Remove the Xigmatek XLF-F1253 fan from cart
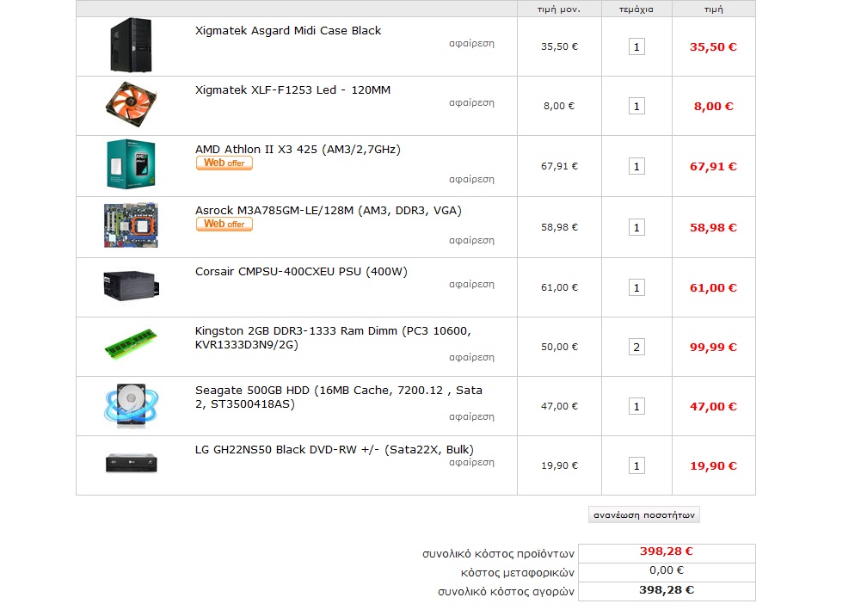 pos(471,103)
